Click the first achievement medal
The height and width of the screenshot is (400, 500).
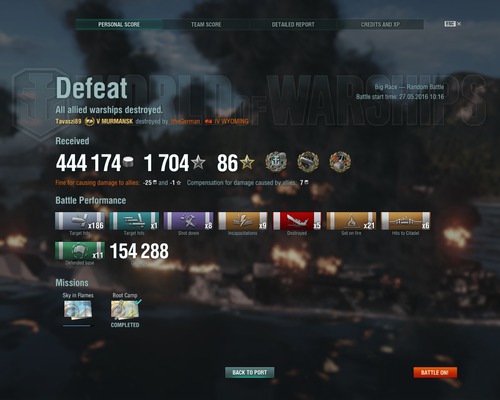tap(276, 162)
